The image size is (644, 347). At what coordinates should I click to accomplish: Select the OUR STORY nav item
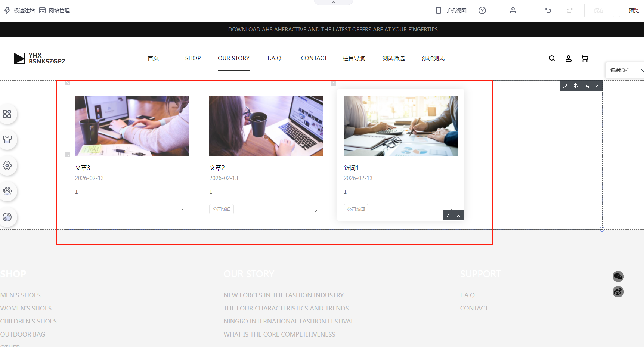[233, 58]
